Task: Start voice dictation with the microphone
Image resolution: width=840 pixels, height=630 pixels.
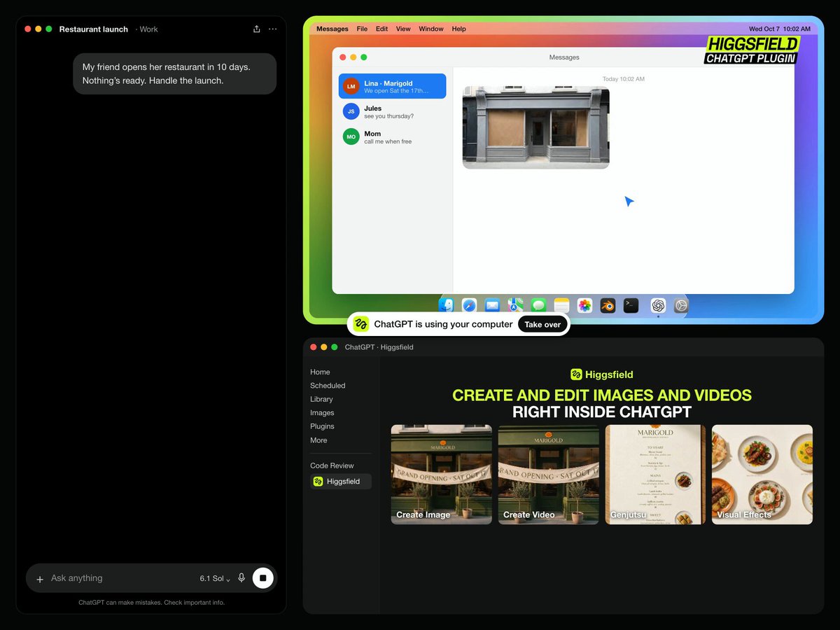Action: point(241,578)
